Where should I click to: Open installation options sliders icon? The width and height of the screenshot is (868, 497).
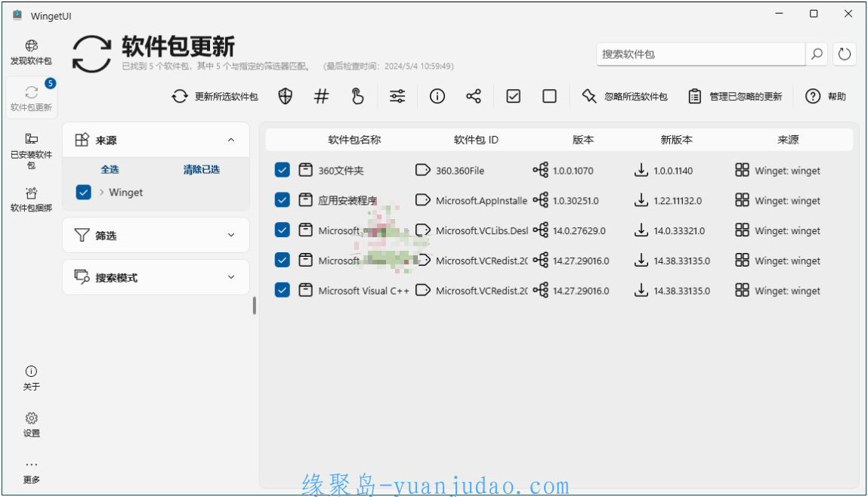pyautogui.click(x=397, y=96)
